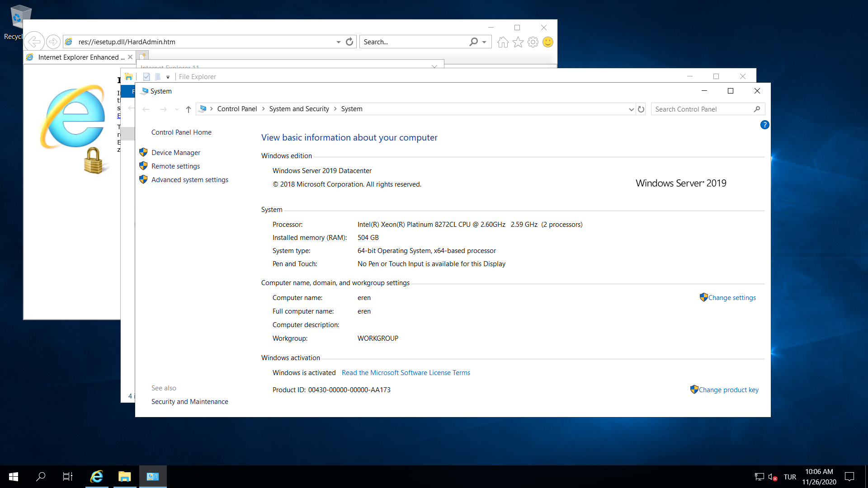This screenshot has height=488, width=868.
Task: Select Control Panel in the breadcrumb
Action: [237, 109]
